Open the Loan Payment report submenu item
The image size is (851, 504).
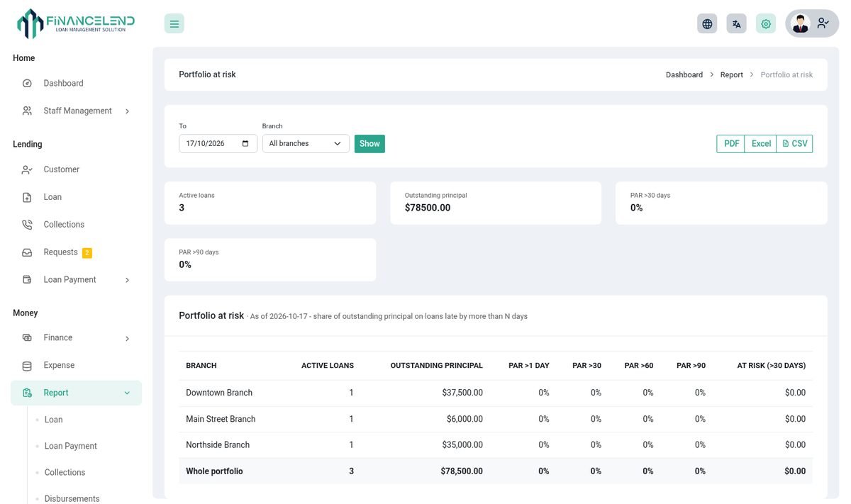(70, 446)
